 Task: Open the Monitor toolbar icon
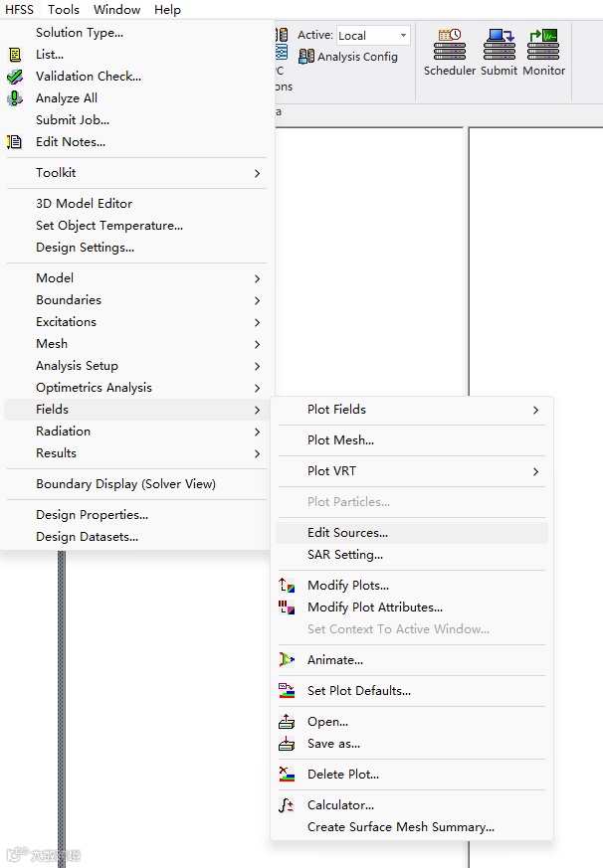543,45
